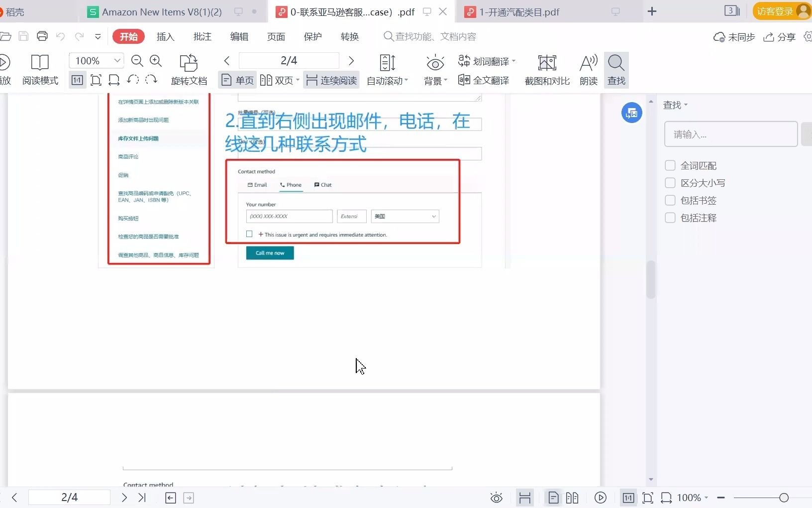Click status bar previous page arrow

point(14,497)
